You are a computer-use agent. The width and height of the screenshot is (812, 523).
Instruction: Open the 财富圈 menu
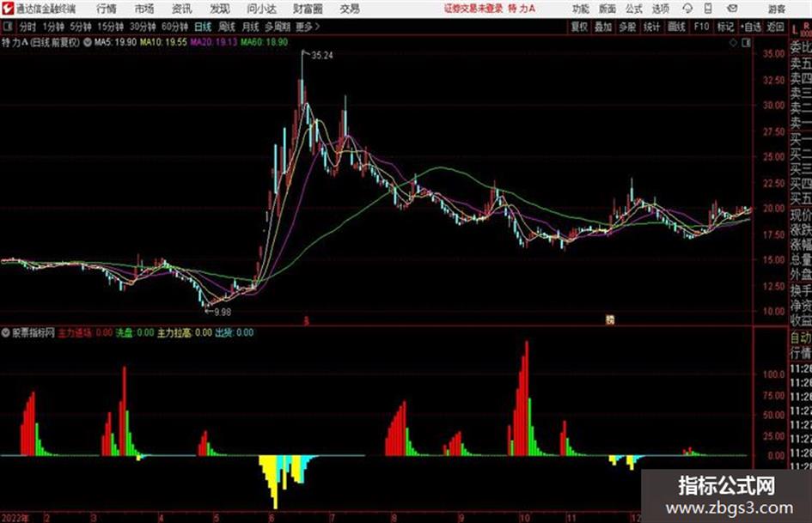pyautogui.click(x=308, y=9)
